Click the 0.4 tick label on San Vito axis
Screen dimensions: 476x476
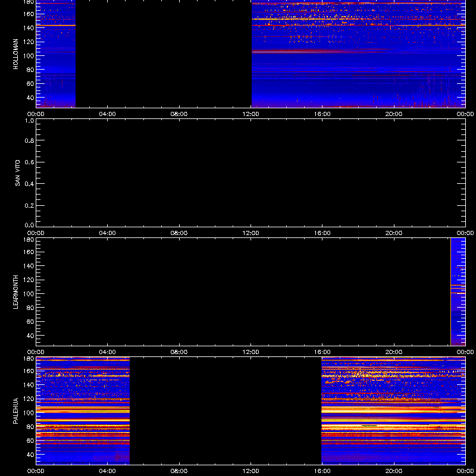click(x=29, y=184)
